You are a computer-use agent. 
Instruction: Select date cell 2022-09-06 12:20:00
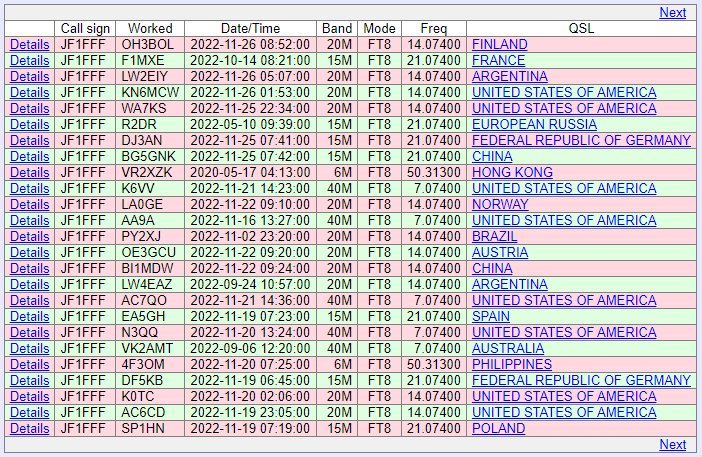tap(250, 348)
